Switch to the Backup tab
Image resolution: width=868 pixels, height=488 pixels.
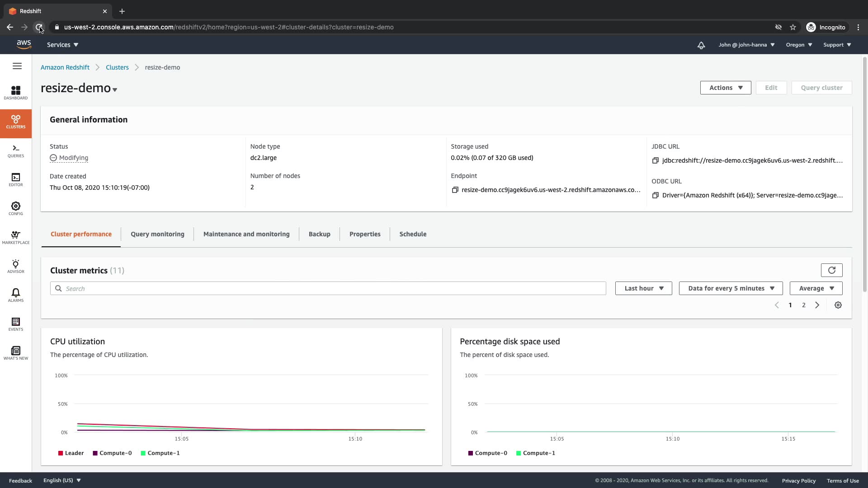click(319, 234)
